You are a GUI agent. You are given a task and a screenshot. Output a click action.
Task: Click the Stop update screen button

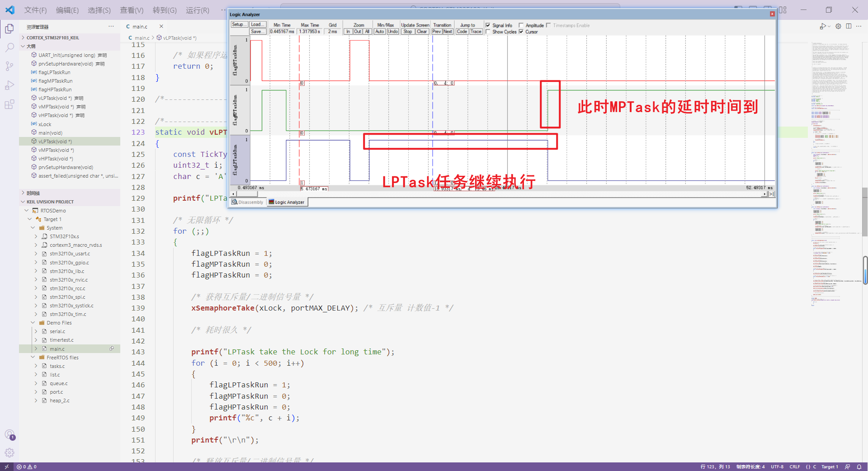tap(408, 32)
